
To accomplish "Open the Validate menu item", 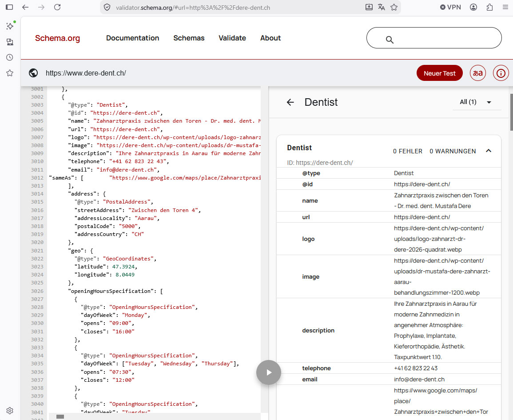I will (232, 38).
